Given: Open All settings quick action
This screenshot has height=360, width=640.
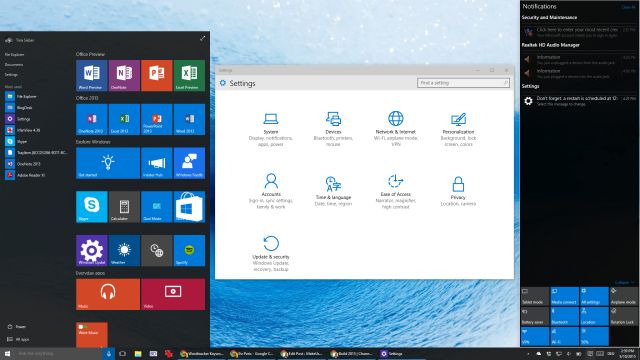Looking at the screenshot, I should 594,296.
